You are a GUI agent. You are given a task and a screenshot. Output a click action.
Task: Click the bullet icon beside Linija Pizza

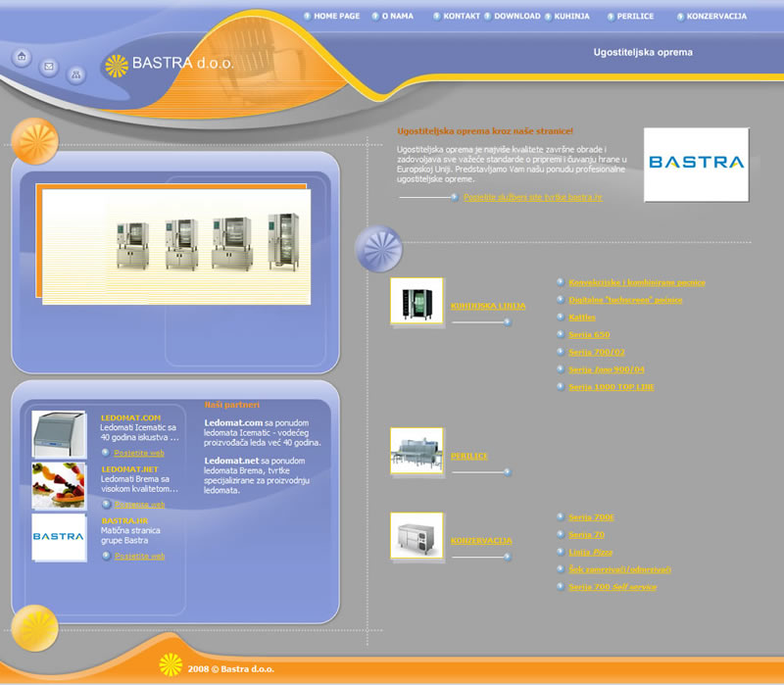click(x=561, y=552)
